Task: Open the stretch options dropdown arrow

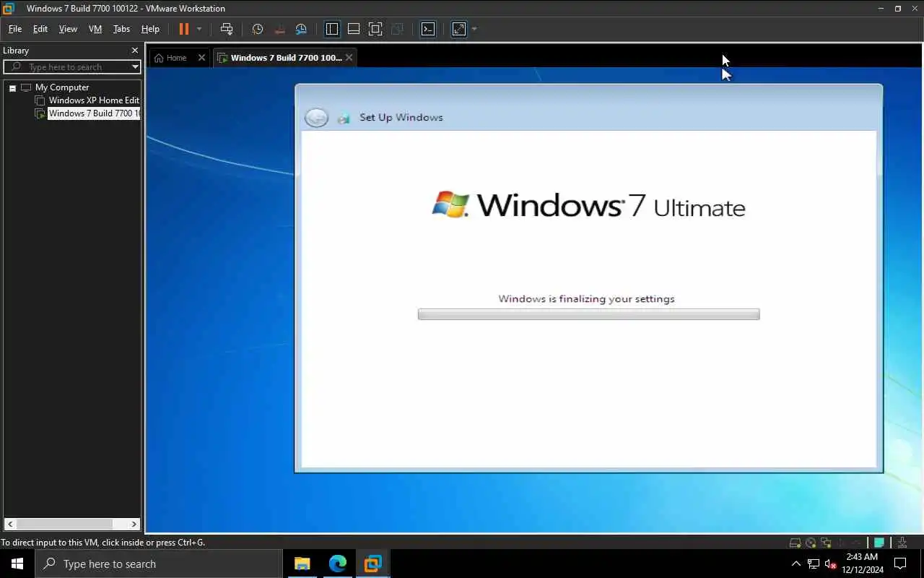Action: [474, 29]
